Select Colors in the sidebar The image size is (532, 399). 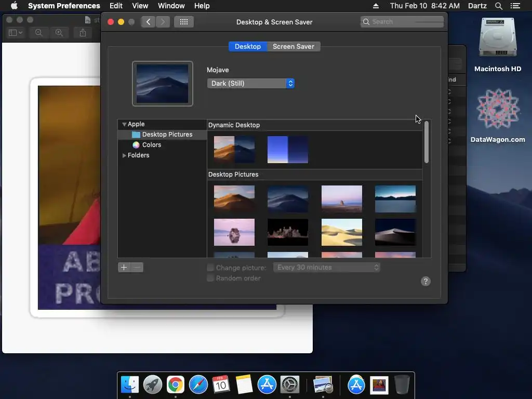tap(163, 145)
